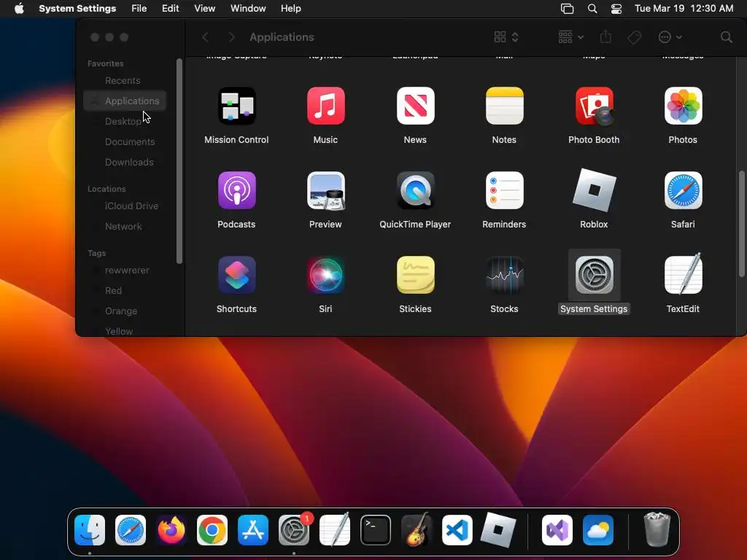Open the Stickies app icon

click(415, 275)
